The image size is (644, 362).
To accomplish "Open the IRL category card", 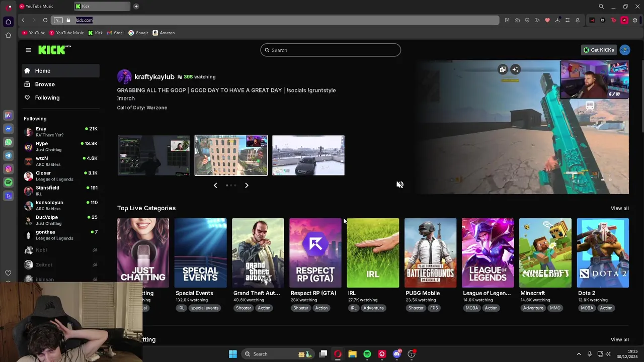I will coord(373,253).
